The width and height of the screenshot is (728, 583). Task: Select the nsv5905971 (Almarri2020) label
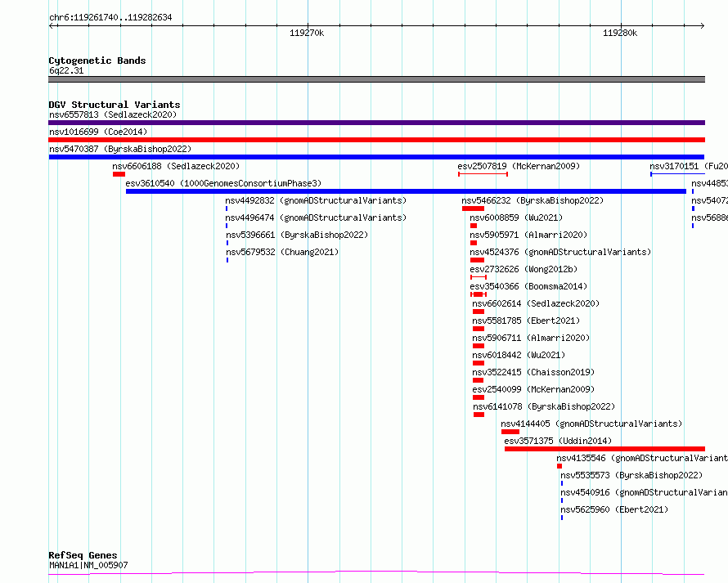pos(528,235)
